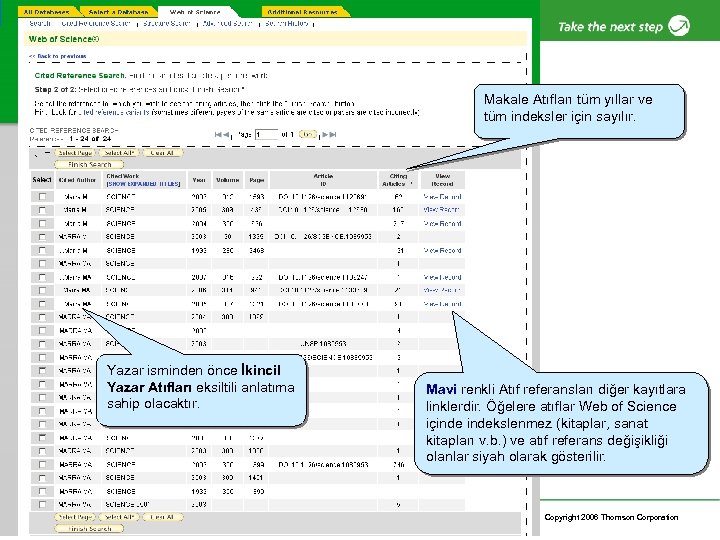This screenshot has height=540, width=720.
Task: Open View Record for the second row
Action: [x=441, y=210]
